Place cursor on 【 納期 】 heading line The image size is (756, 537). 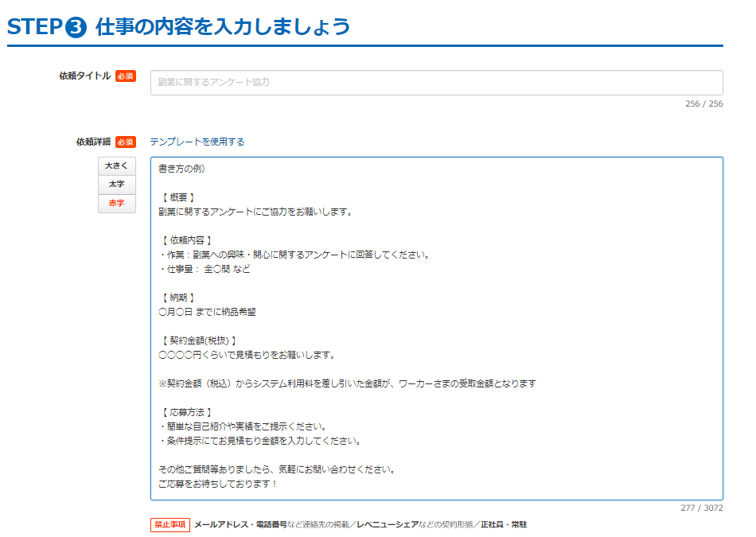click(177, 298)
